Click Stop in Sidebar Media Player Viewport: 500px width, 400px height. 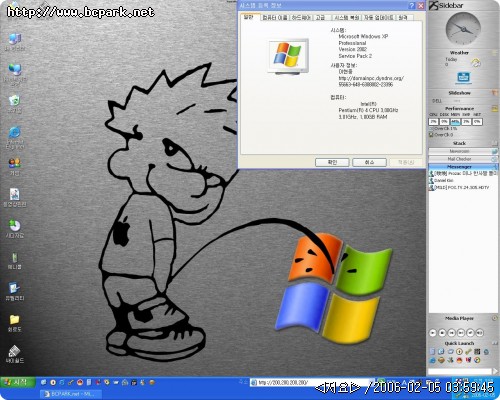442,333
